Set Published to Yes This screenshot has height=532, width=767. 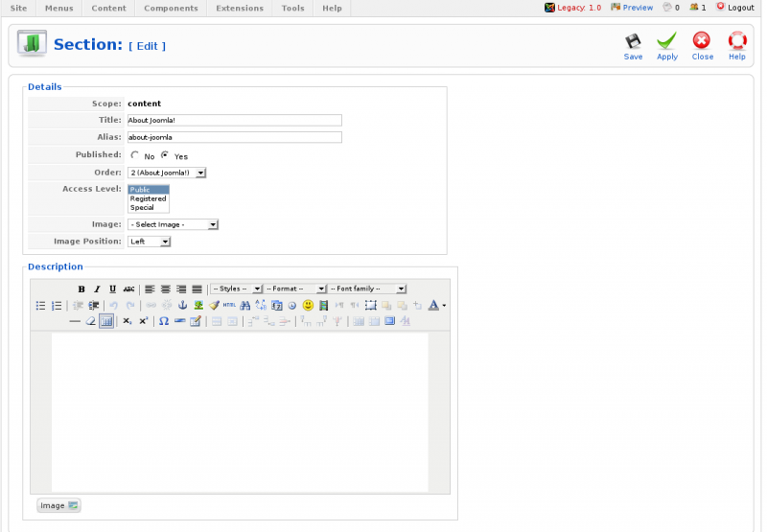pos(165,155)
